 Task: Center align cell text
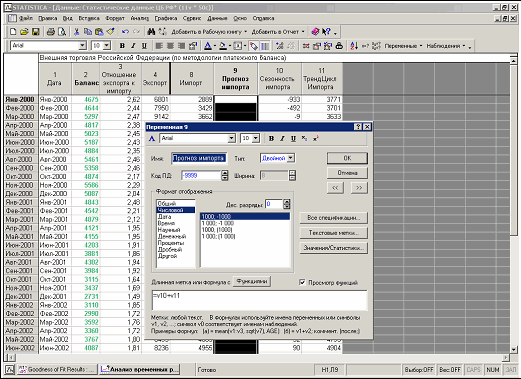(170, 46)
